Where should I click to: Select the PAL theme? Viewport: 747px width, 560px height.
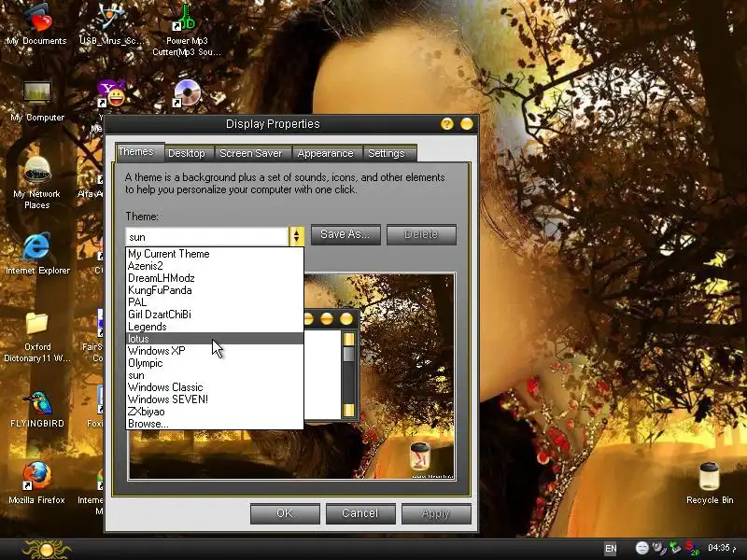215,302
